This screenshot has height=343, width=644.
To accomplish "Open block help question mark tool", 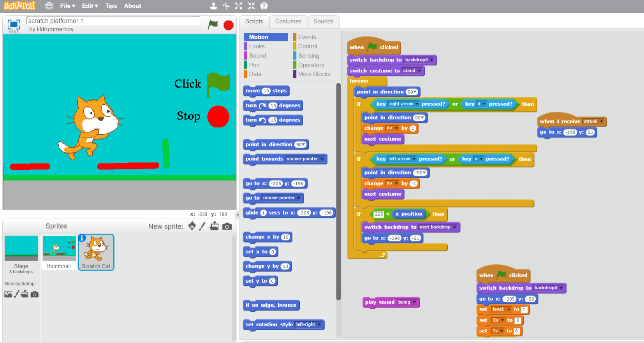I will click(x=264, y=6).
